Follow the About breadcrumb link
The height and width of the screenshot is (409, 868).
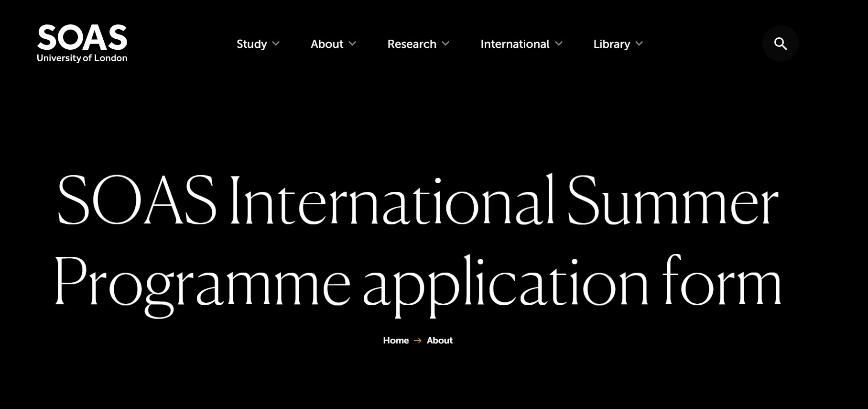(x=440, y=340)
